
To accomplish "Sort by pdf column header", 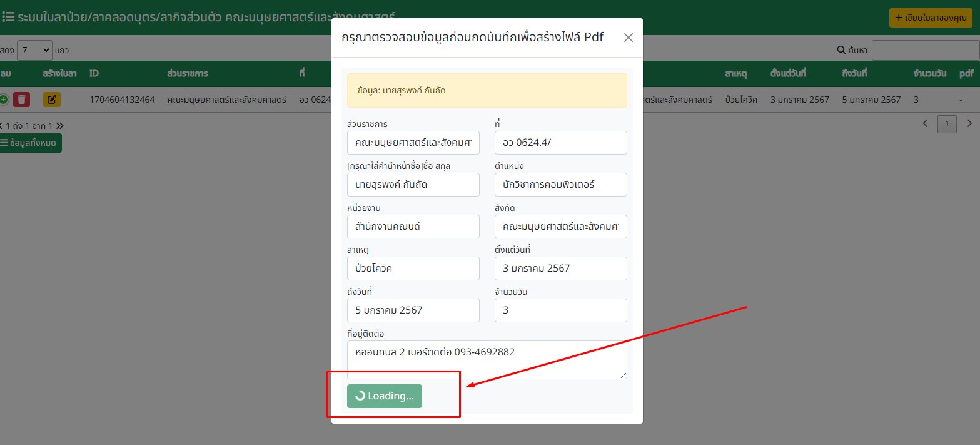I will coord(966,74).
